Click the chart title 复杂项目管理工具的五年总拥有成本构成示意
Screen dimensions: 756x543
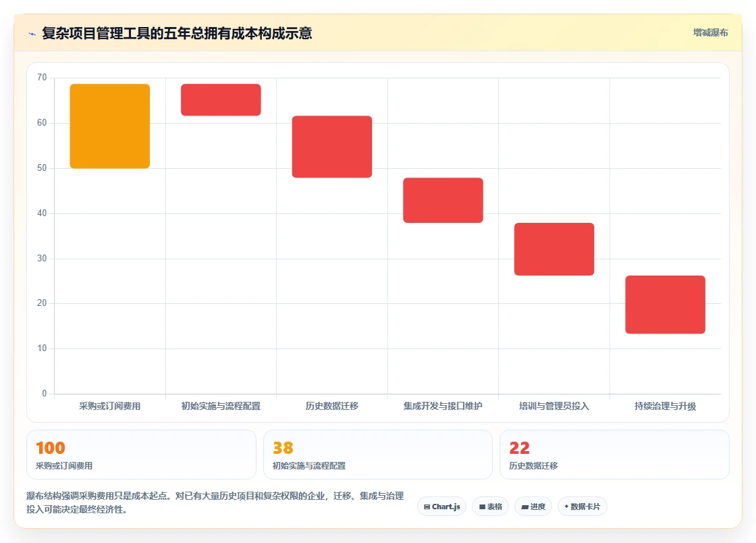177,33
